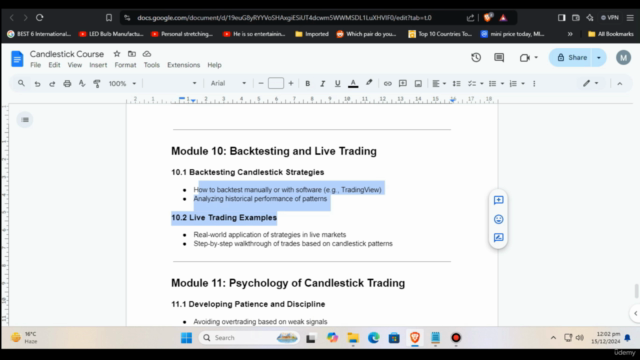Screen dimensions: 640x360
Task: Open the Imported bookmarks folder
Action: tap(312, 34)
